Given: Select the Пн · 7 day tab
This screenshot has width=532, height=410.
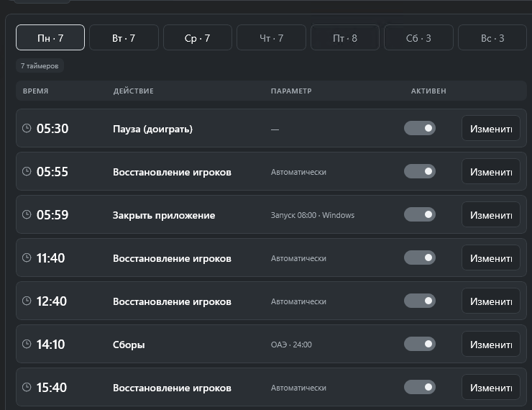Looking at the screenshot, I should [x=50, y=37].
